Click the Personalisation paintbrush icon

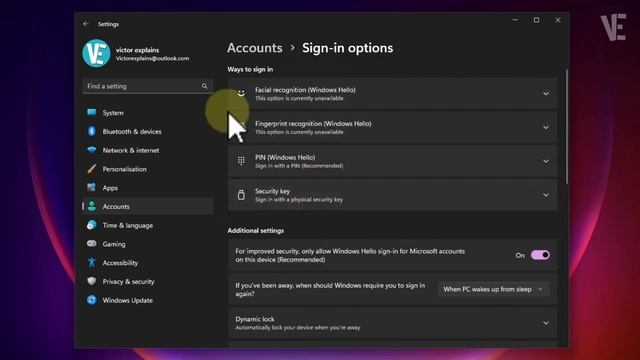tap(91, 169)
